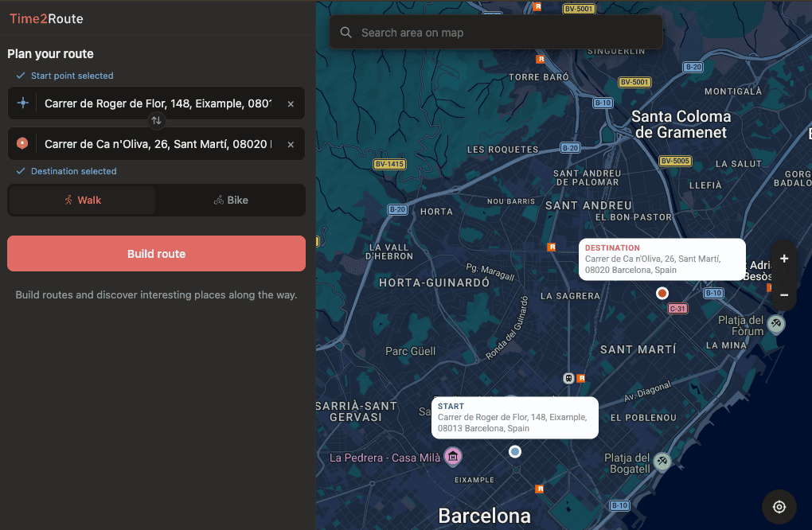
Task: Click the 'LA SAGRERA' map label
Action: 570,296
